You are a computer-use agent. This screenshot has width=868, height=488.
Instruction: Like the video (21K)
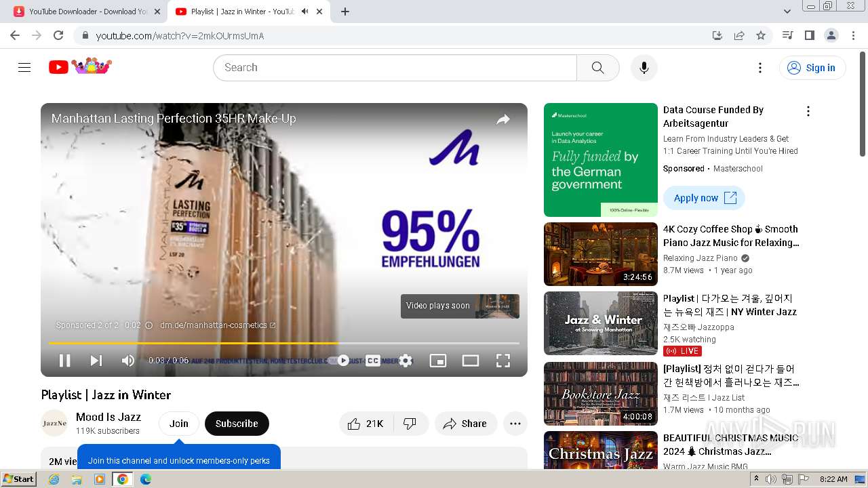365,424
